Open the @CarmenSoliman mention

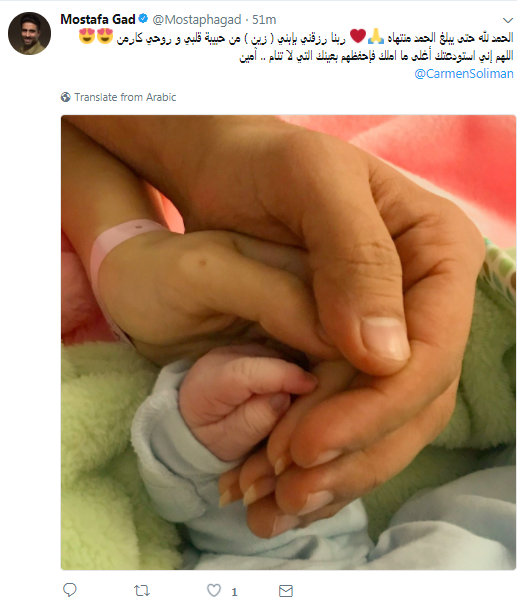tap(464, 73)
